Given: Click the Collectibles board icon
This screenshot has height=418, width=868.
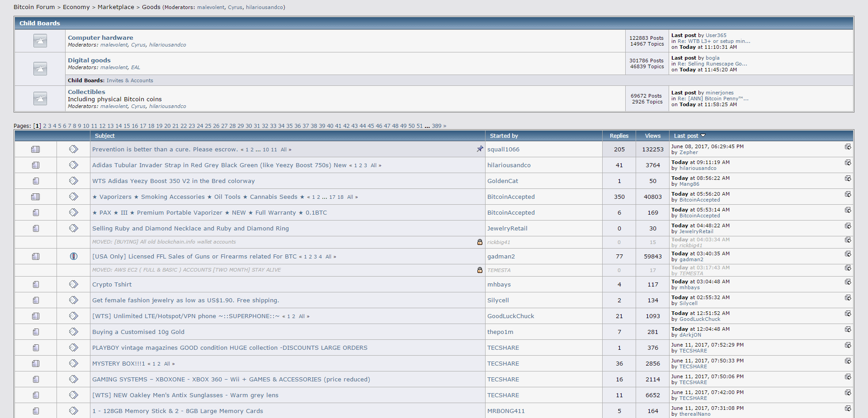Looking at the screenshot, I should click(40, 99).
